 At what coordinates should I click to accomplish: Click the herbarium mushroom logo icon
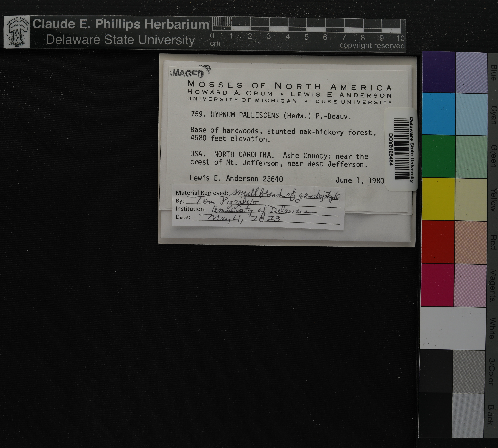[x=17, y=32]
